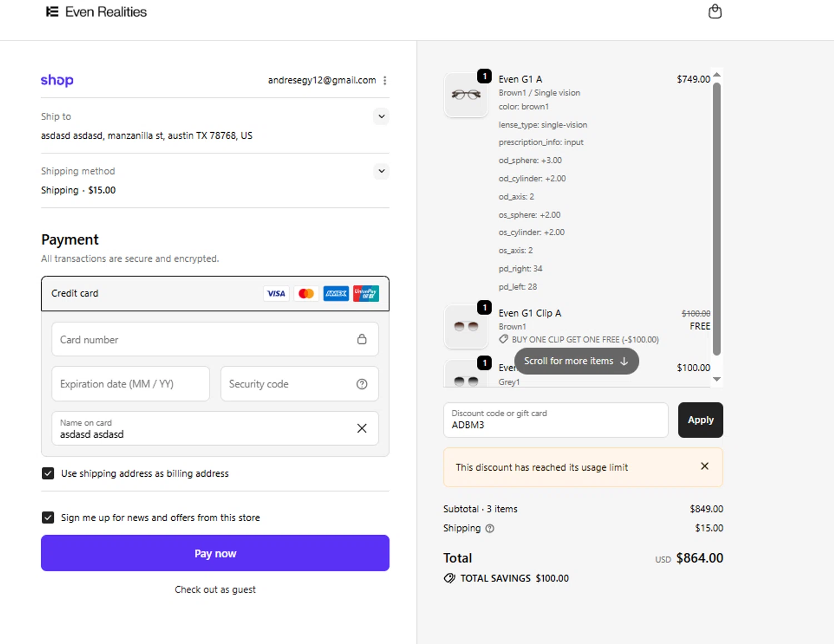Screen dimensions: 834x644
Task: Focus the Card number field
Action: coord(215,339)
